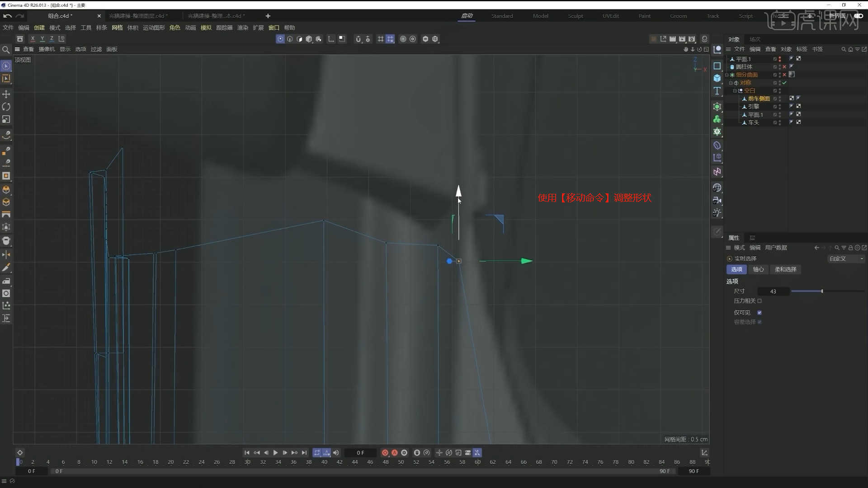
Task: Select the 选项 tab button
Action: (x=737, y=269)
